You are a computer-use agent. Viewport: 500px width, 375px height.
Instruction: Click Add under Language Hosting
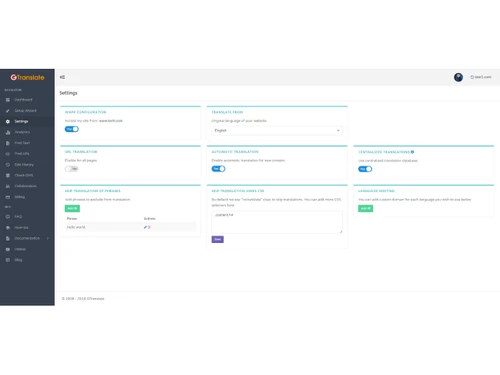click(x=366, y=208)
